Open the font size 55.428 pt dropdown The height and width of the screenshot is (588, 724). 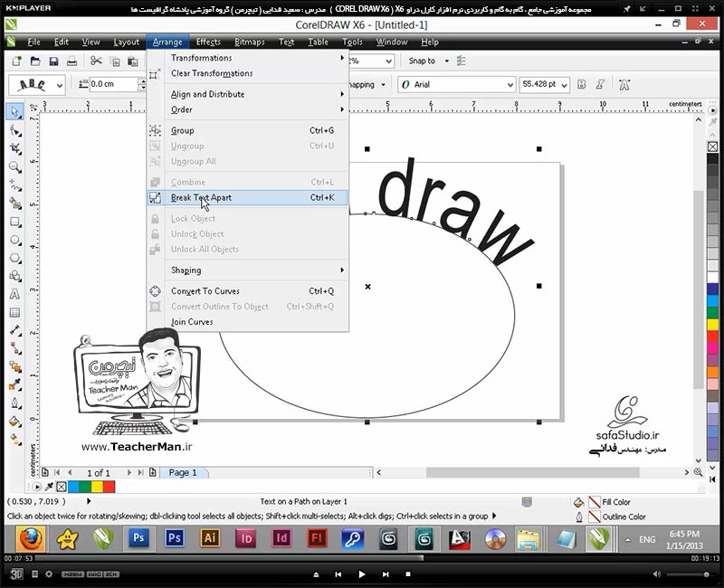tap(564, 85)
